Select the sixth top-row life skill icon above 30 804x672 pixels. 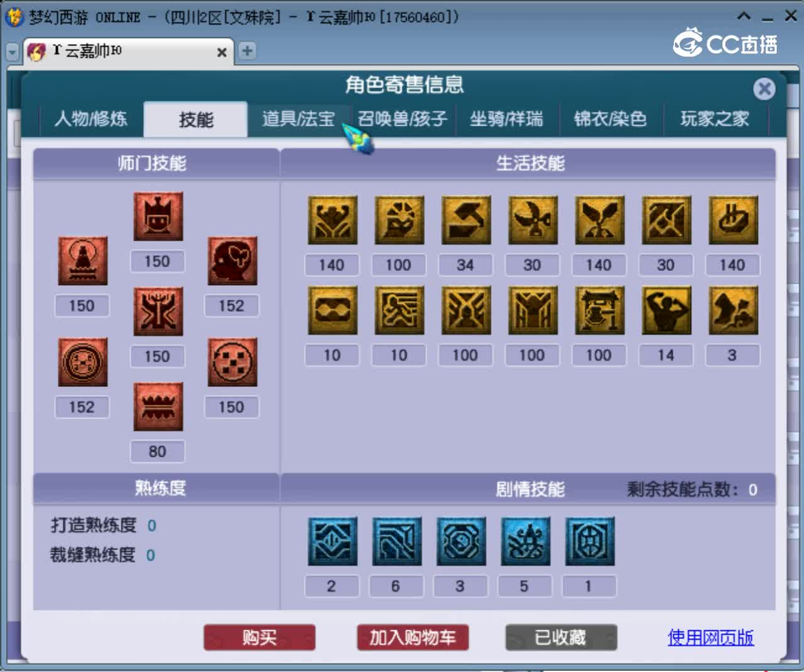[666, 220]
